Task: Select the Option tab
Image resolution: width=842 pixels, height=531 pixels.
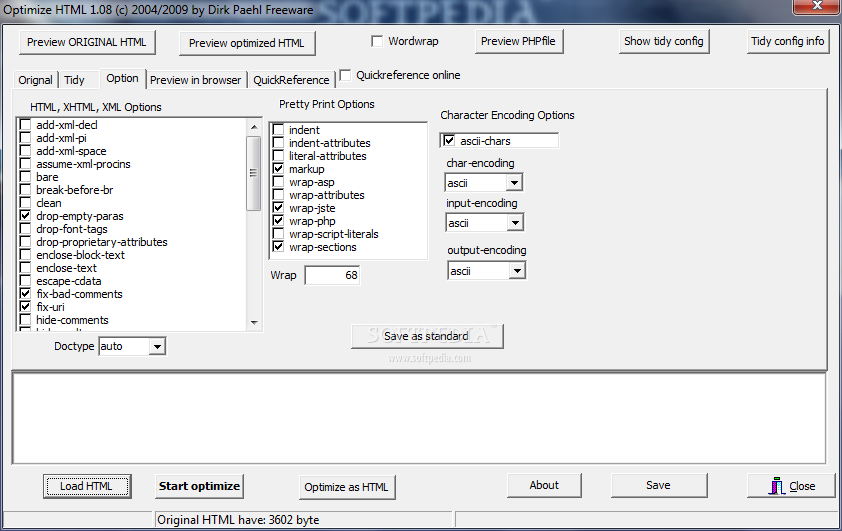Action: pyautogui.click(x=122, y=78)
